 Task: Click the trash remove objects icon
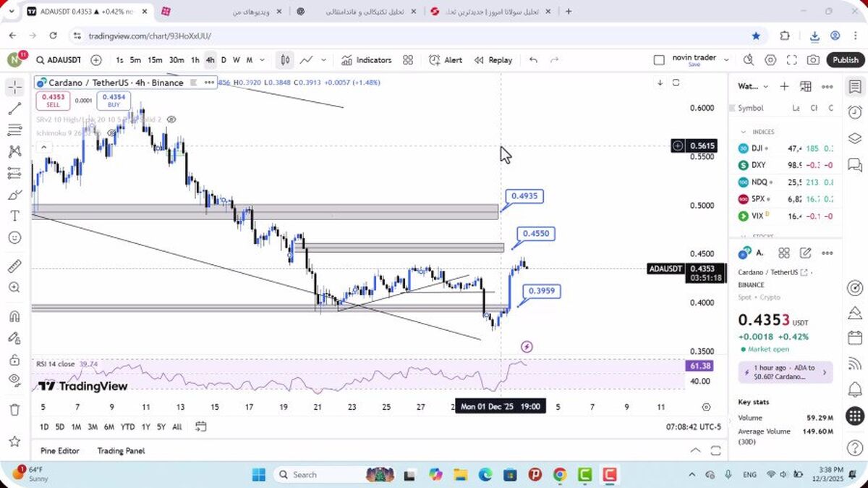(14, 409)
